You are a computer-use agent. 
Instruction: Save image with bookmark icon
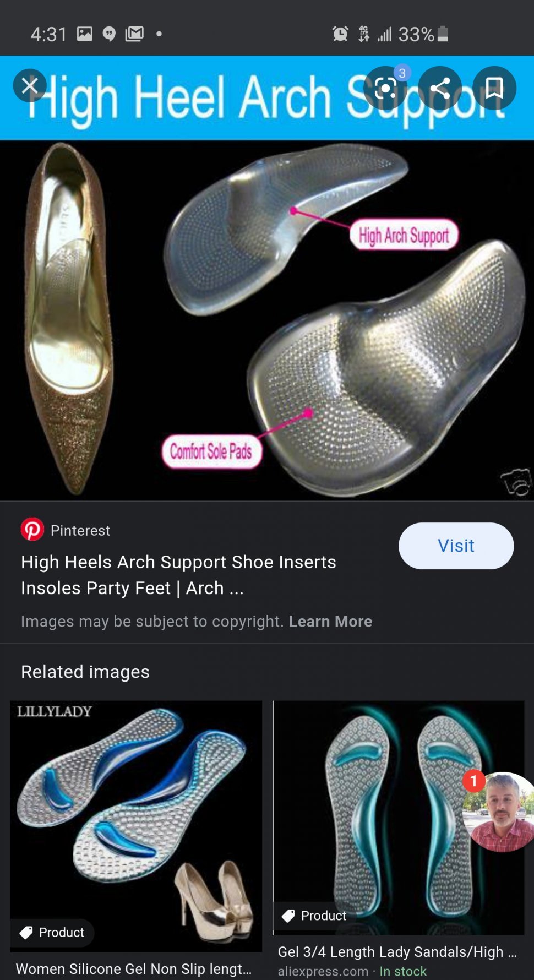(x=494, y=88)
